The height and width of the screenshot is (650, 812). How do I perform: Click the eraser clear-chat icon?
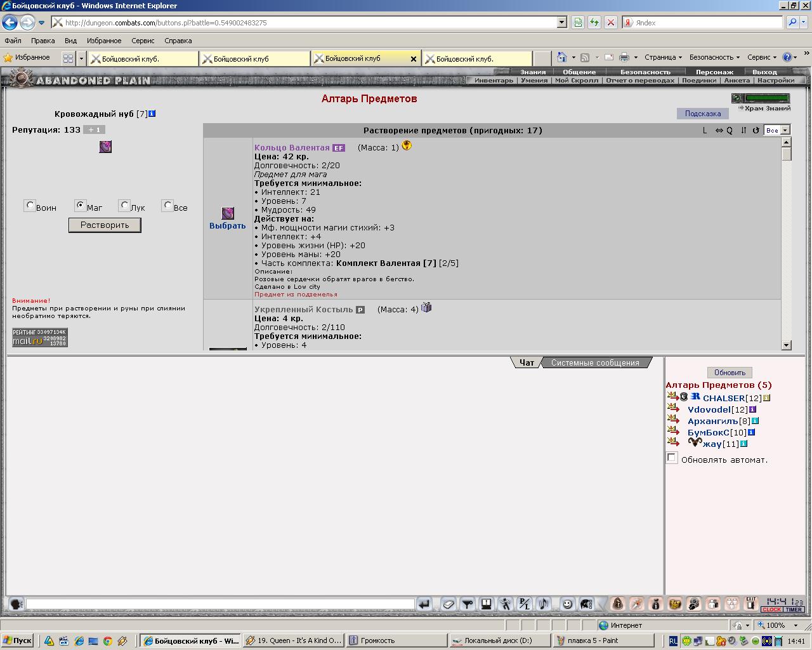449,604
